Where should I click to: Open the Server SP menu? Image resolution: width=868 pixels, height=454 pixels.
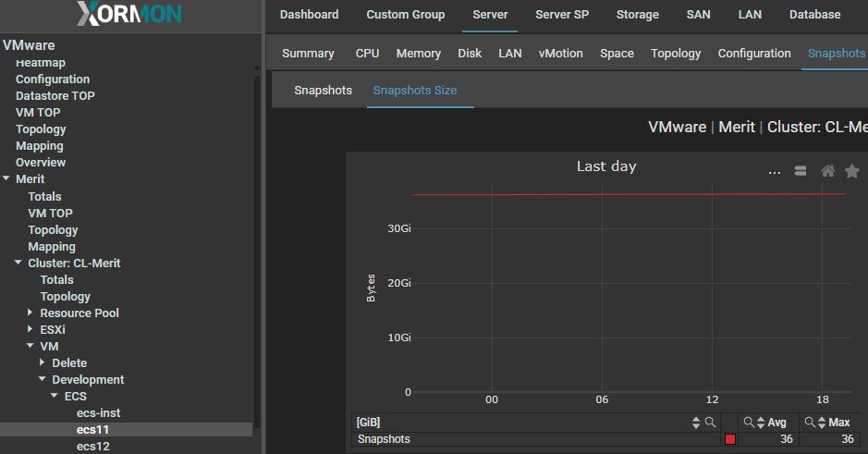tap(562, 15)
